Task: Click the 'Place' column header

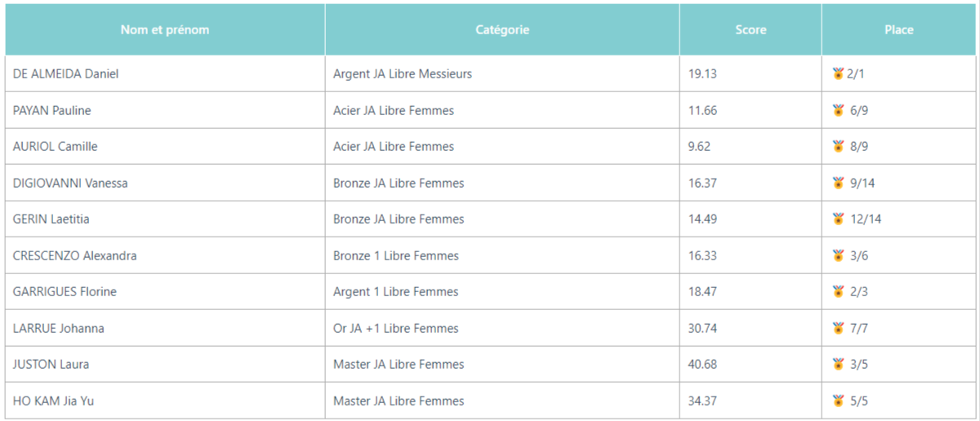Action: (899, 29)
